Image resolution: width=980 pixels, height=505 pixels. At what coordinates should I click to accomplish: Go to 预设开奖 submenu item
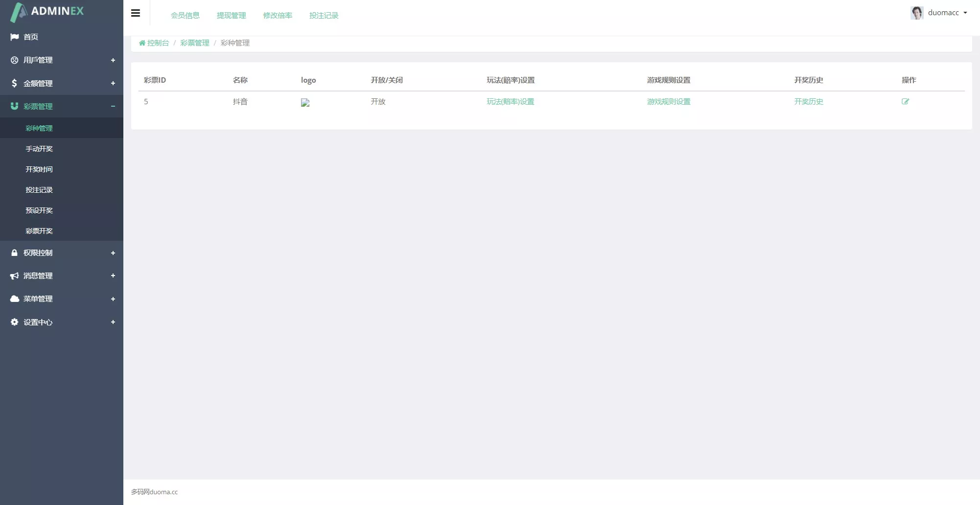tap(39, 210)
